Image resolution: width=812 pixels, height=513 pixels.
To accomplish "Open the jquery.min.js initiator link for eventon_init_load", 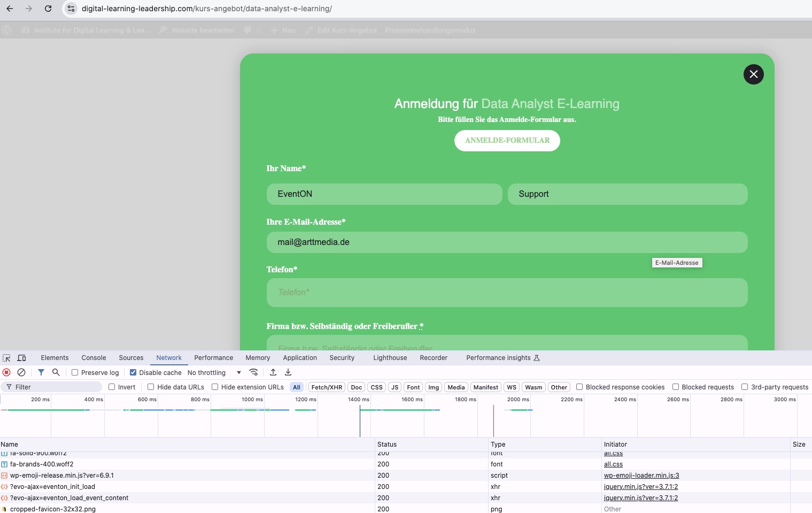I will tap(640, 487).
